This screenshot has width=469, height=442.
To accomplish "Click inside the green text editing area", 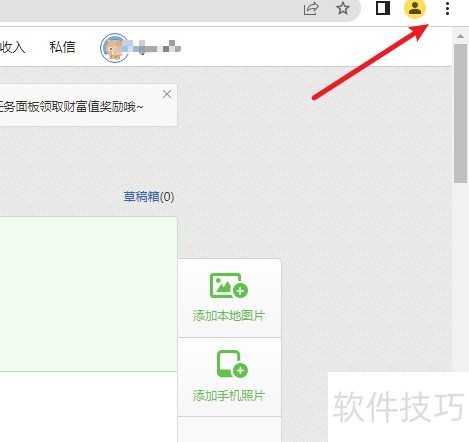I will pos(88,294).
